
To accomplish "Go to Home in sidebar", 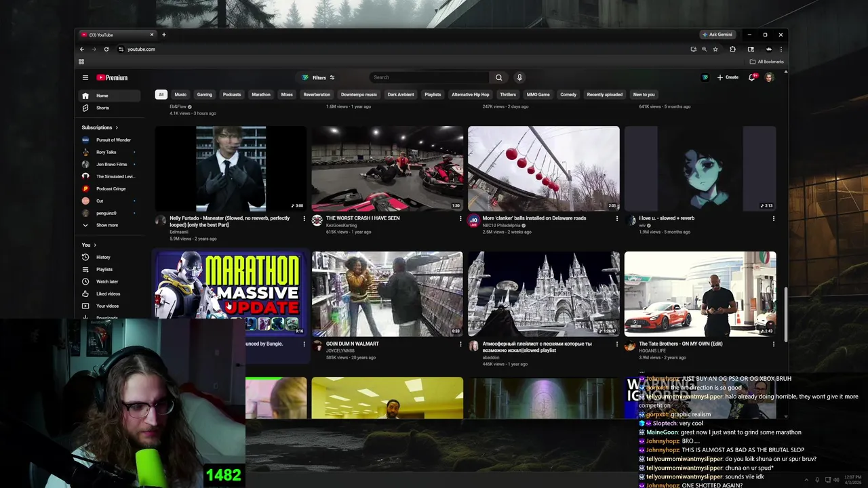I will click(108, 96).
